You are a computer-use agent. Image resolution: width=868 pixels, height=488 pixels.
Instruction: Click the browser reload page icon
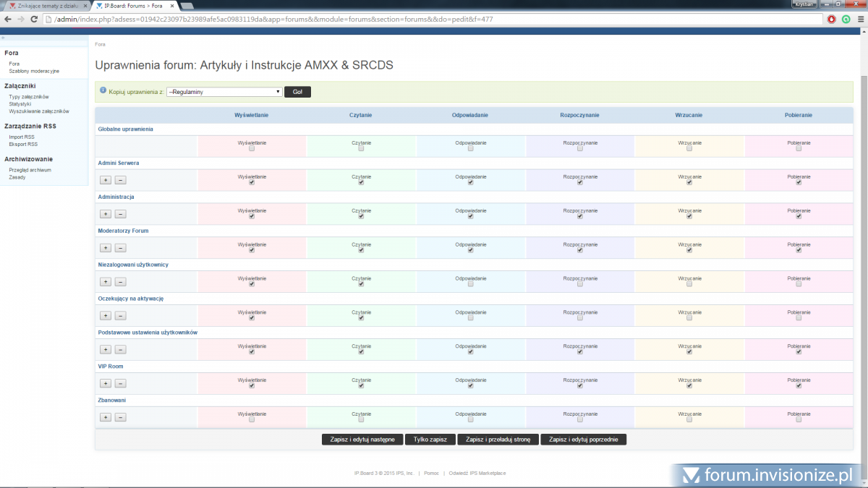(x=34, y=19)
